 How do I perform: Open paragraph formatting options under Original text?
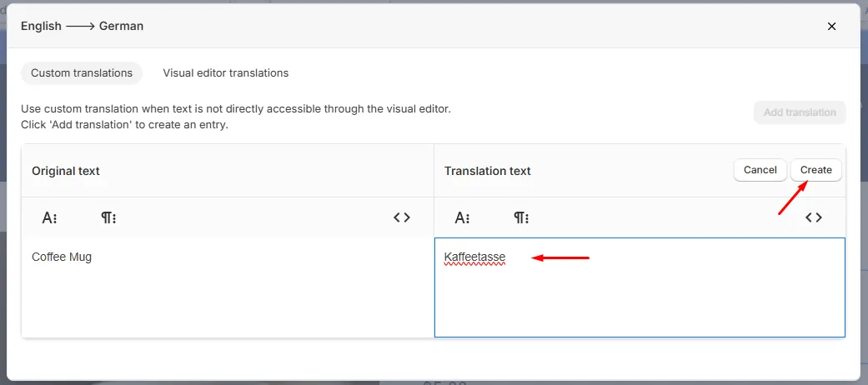tap(108, 218)
